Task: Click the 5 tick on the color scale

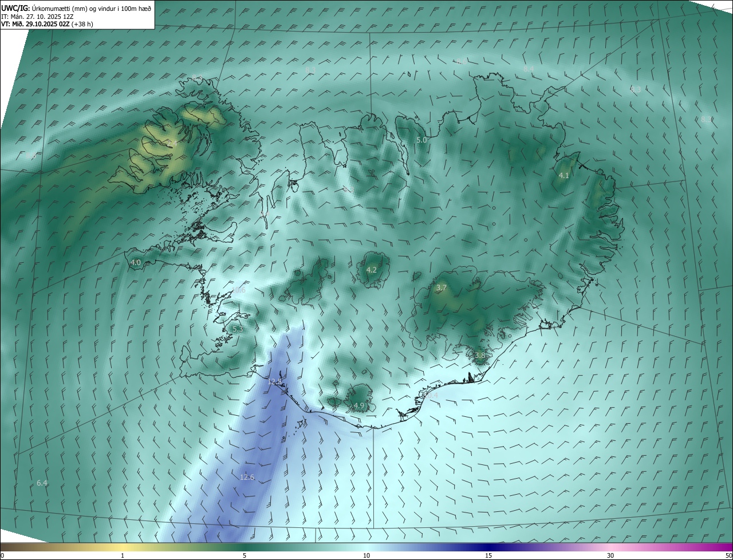Action: tap(245, 555)
